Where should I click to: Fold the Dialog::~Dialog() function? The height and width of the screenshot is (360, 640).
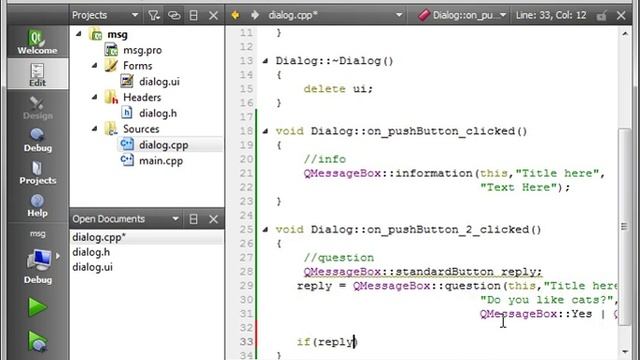coord(265,61)
